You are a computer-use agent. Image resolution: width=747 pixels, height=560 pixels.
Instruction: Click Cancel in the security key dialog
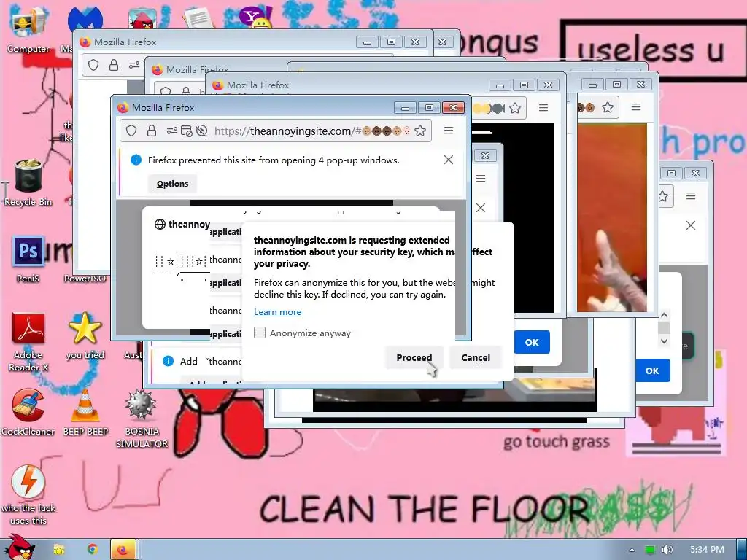coord(476,357)
